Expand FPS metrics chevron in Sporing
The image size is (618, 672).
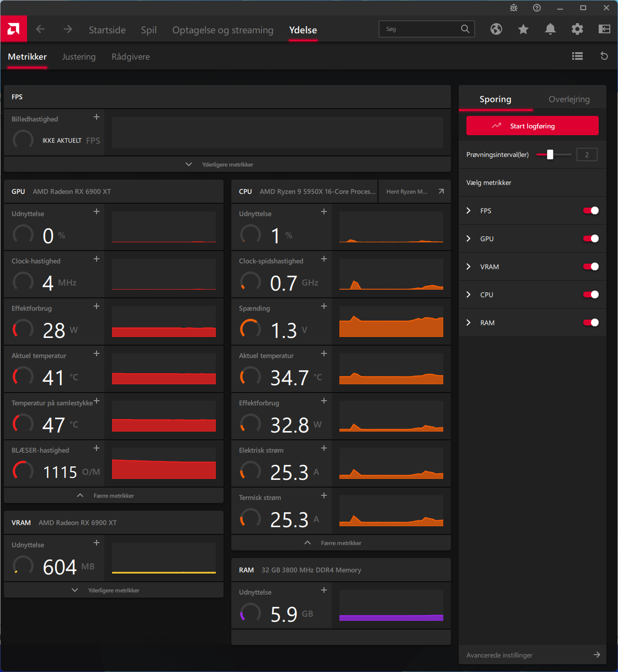point(468,210)
